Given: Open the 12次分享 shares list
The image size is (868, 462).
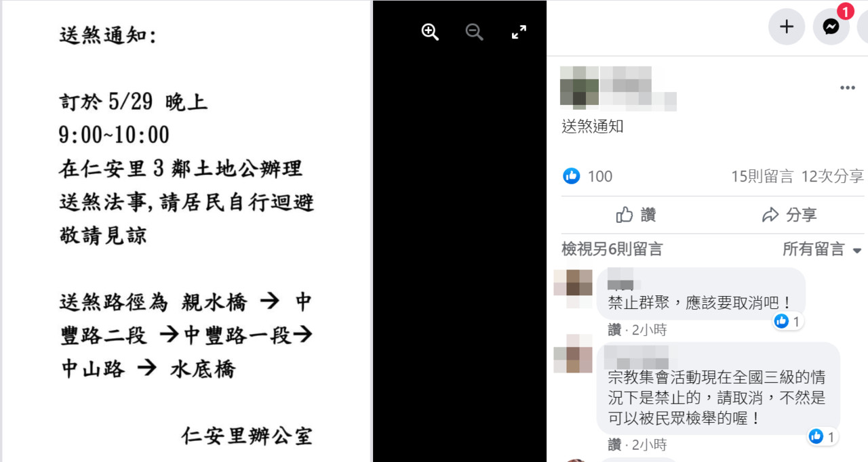Looking at the screenshot, I should 832,176.
